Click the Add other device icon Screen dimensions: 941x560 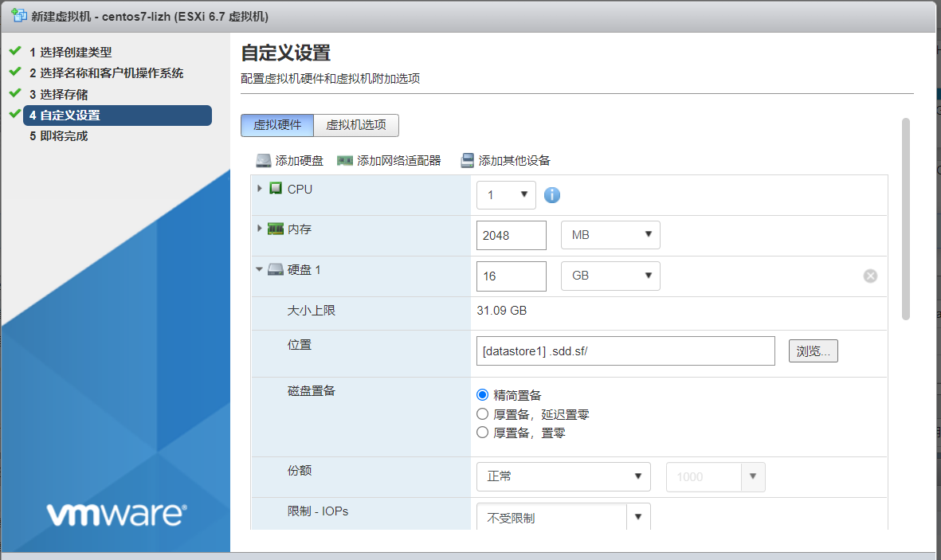point(467,160)
